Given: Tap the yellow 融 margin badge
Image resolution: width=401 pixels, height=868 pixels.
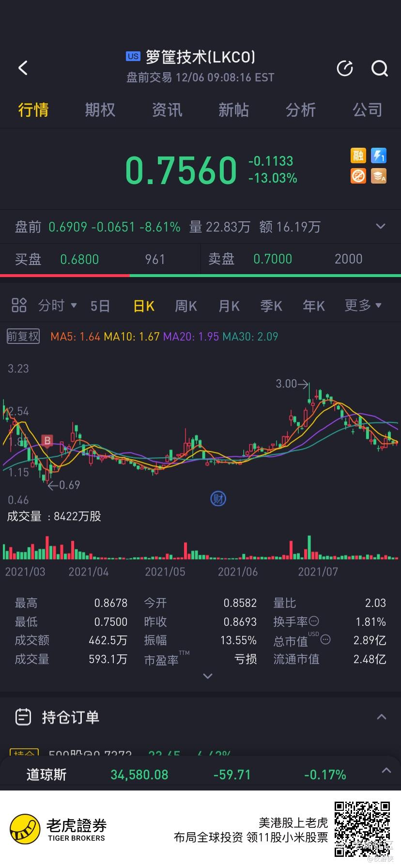Looking at the screenshot, I should 358,155.
